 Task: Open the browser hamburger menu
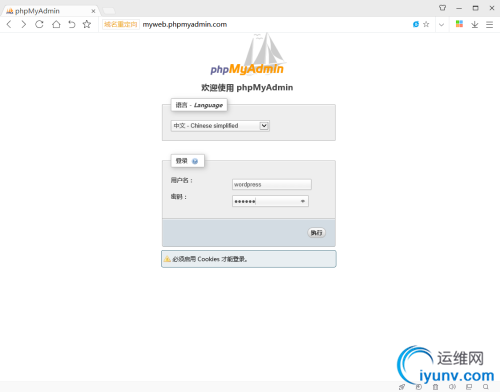[489, 24]
